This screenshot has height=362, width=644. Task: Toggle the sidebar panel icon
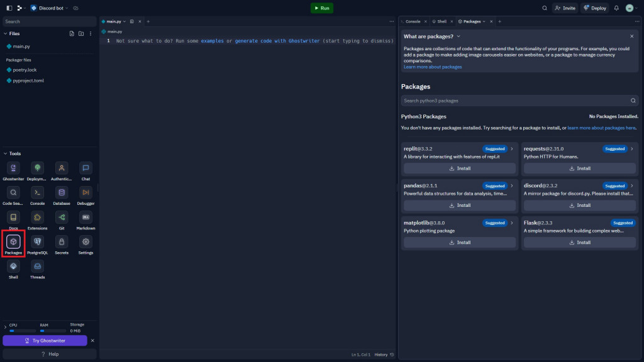coord(9,8)
